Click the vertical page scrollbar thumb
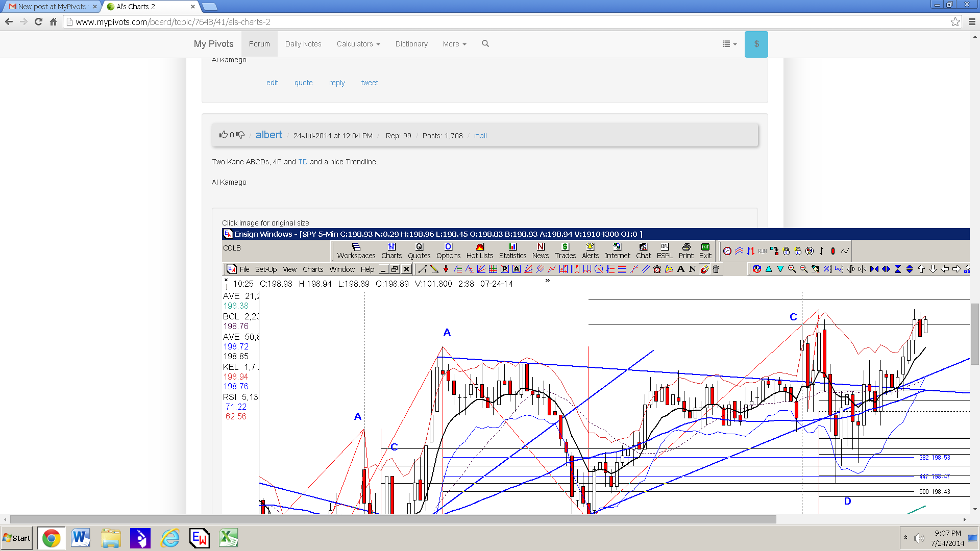980x551 pixels. click(975, 334)
